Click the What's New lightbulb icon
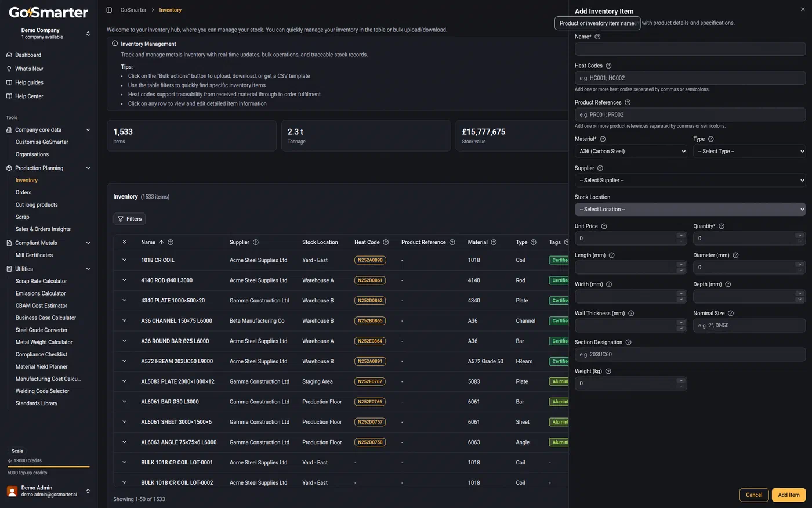812x508 pixels. click(x=9, y=69)
